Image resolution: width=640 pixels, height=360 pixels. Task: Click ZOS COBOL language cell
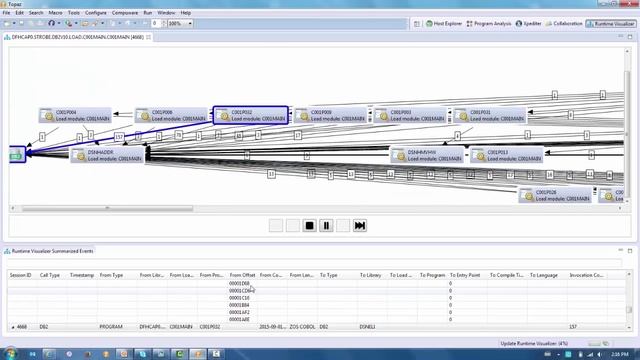click(302, 327)
